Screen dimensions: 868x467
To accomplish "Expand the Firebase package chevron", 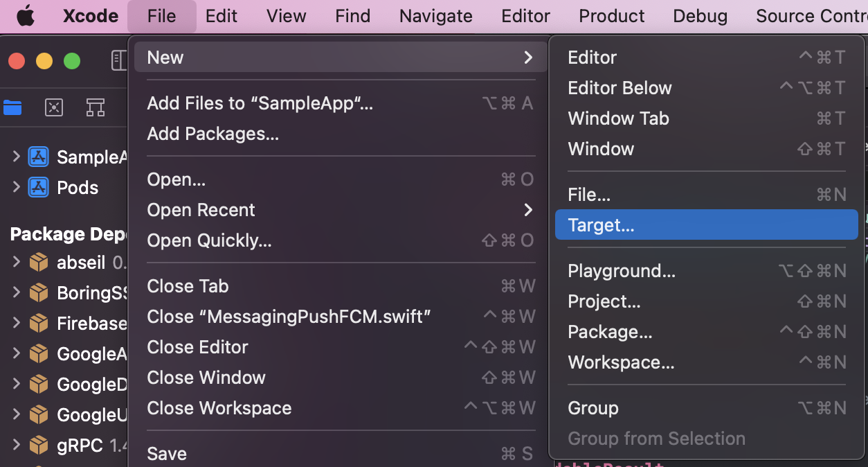I will tap(16, 323).
